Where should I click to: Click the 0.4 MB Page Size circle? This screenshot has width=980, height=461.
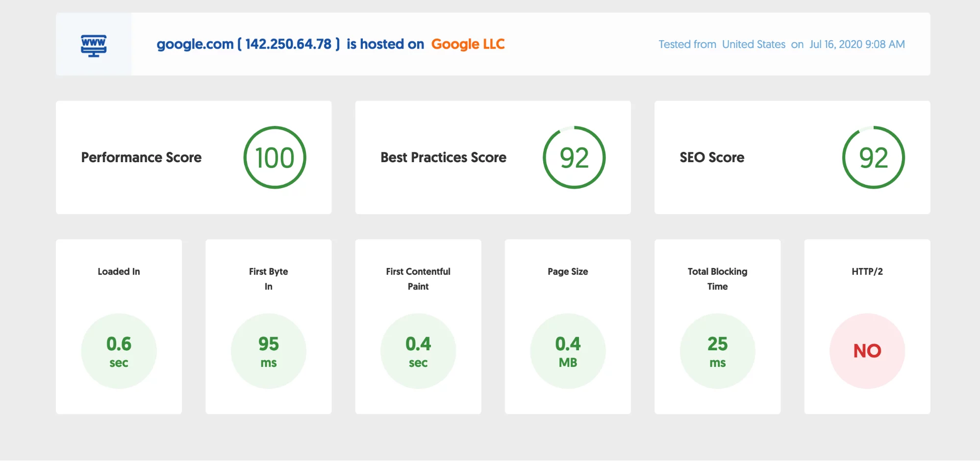coord(568,351)
